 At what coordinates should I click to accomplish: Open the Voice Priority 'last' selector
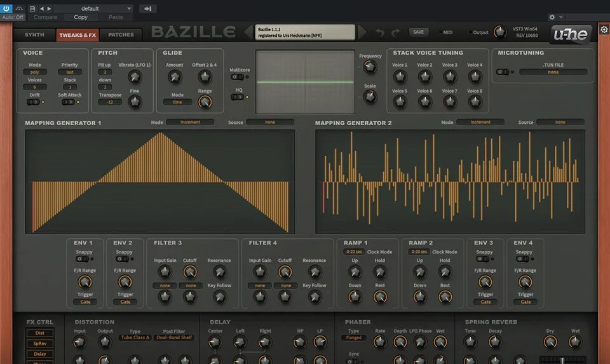coord(70,72)
